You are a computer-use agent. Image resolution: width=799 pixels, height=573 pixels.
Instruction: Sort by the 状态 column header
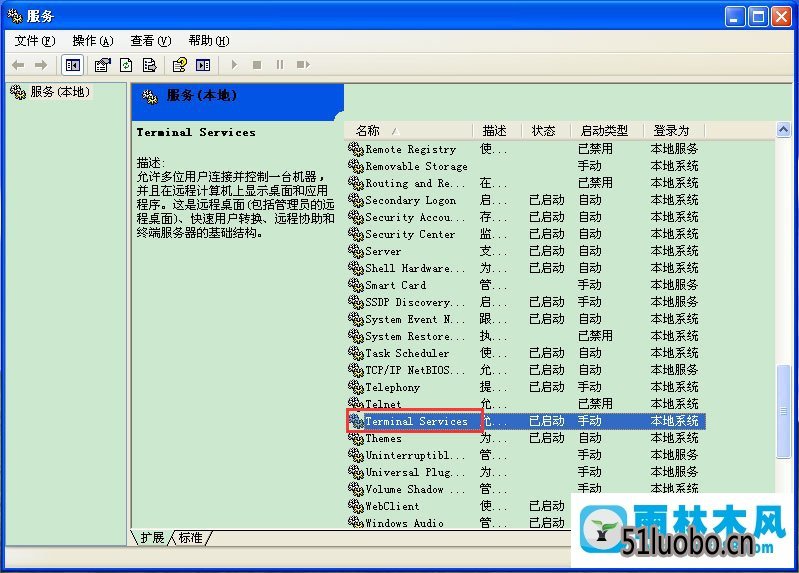(x=546, y=131)
